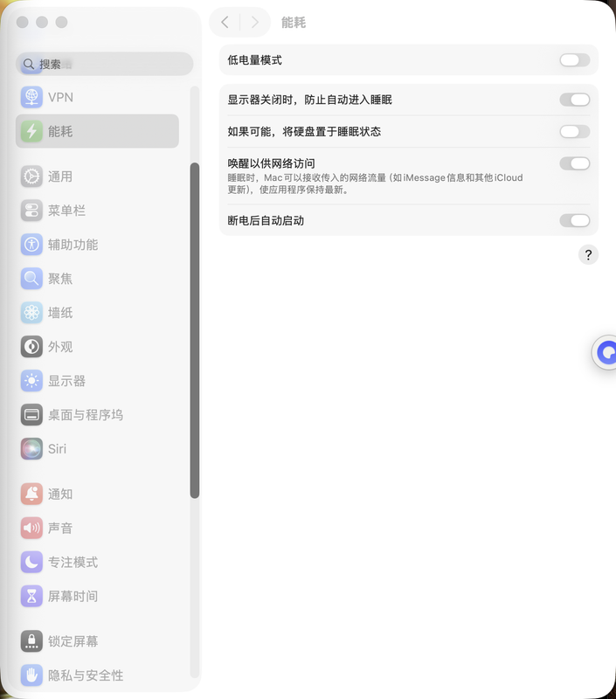Click the 能耗 window title
Image resolution: width=616 pixels, height=699 pixels.
[294, 23]
